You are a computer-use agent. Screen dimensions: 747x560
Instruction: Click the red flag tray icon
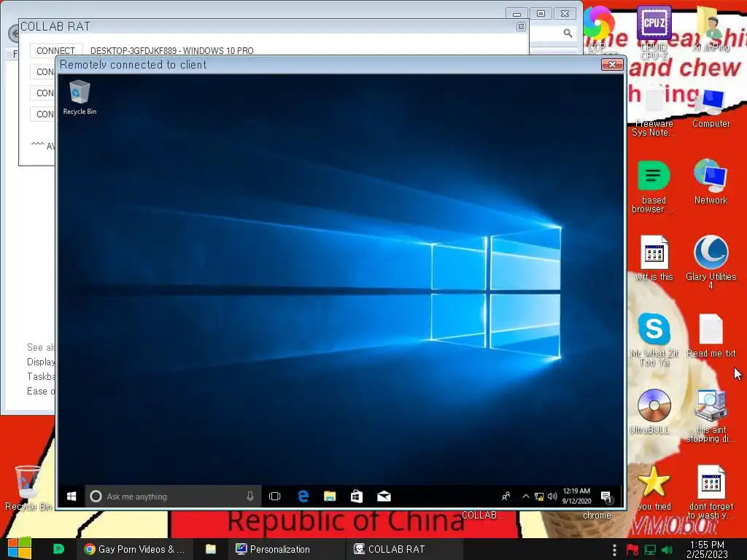pos(632,550)
